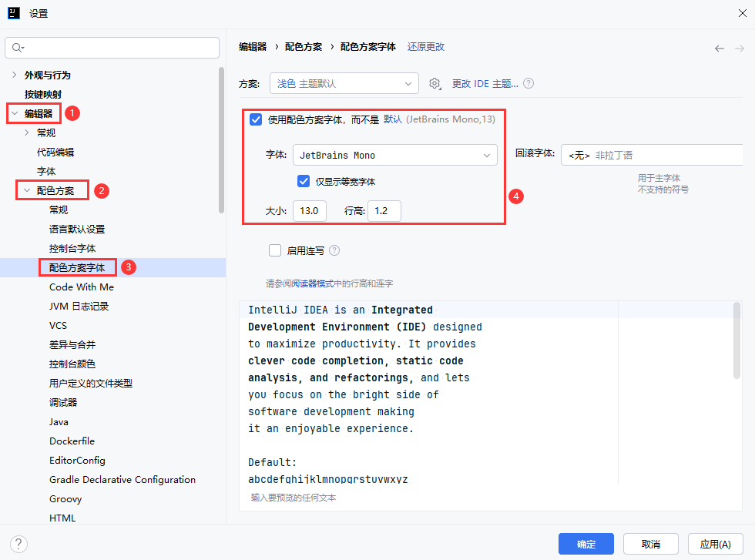This screenshot has height=560, width=755.
Task: Select Groovy tree item
Action: pyautogui.click(x=65, y=499)
